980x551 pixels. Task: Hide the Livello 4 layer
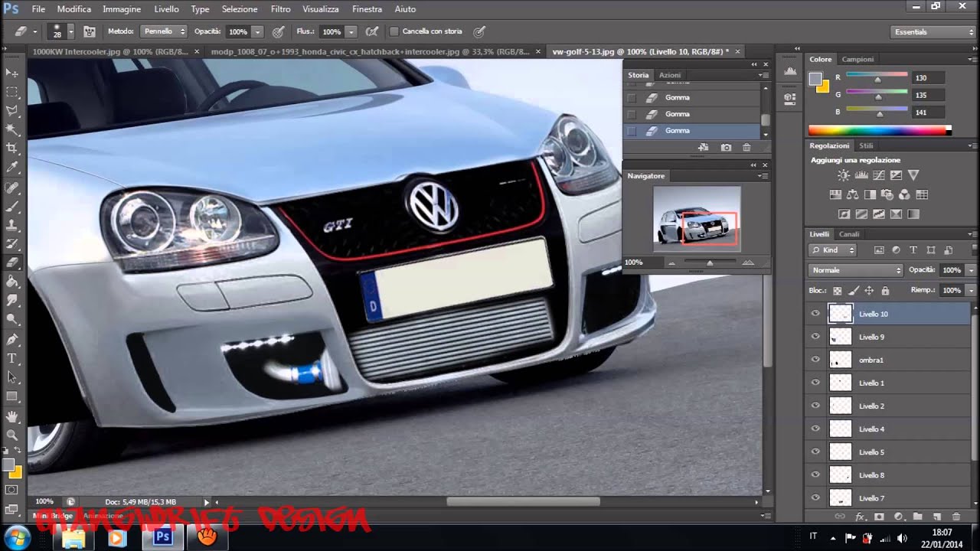[x=815, y=429]
